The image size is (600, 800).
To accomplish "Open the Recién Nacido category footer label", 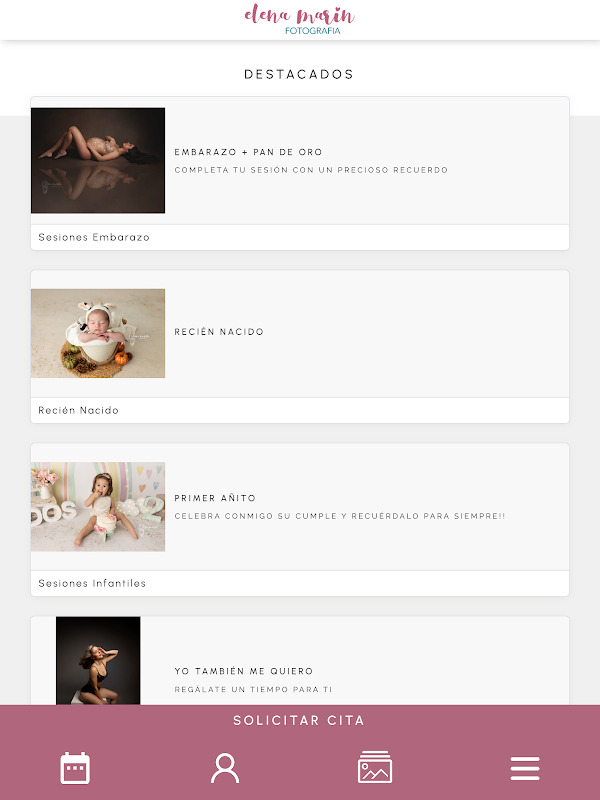I will [79, 410].
